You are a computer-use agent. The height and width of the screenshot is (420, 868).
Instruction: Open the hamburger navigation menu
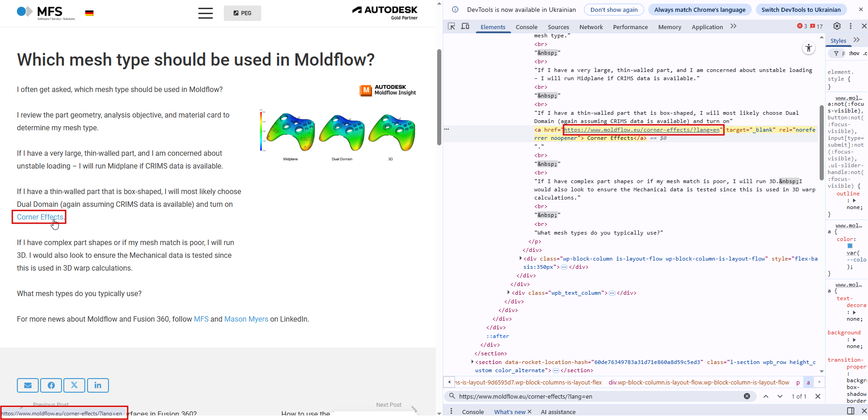206,13
